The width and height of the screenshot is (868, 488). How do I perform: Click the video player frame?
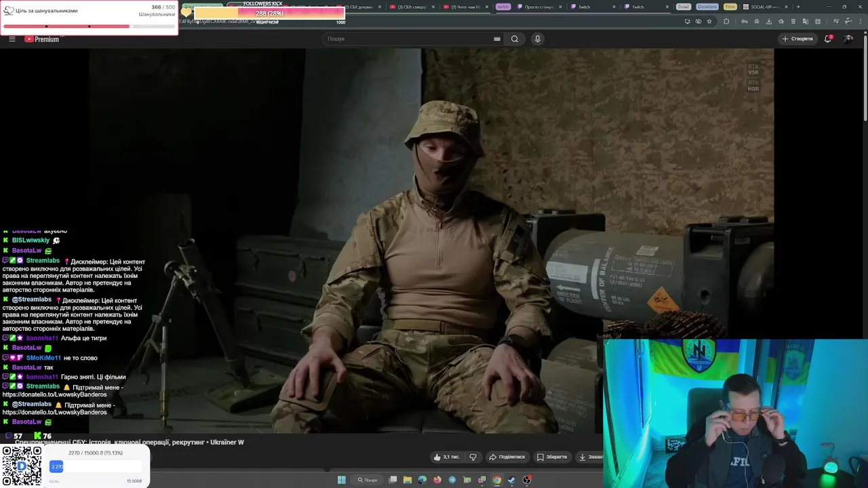click(x=431, y=241)
